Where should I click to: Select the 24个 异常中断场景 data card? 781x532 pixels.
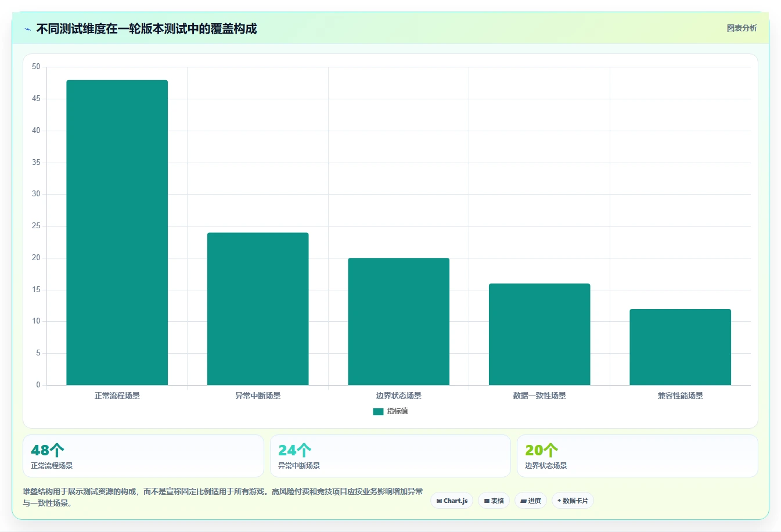coord(390,456)
